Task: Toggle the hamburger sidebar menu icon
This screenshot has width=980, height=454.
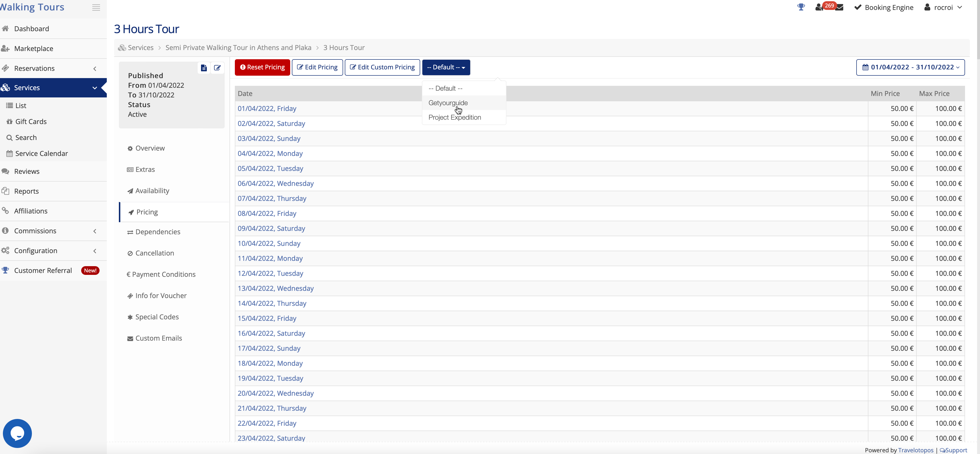Action: click(x=96, y=7)
